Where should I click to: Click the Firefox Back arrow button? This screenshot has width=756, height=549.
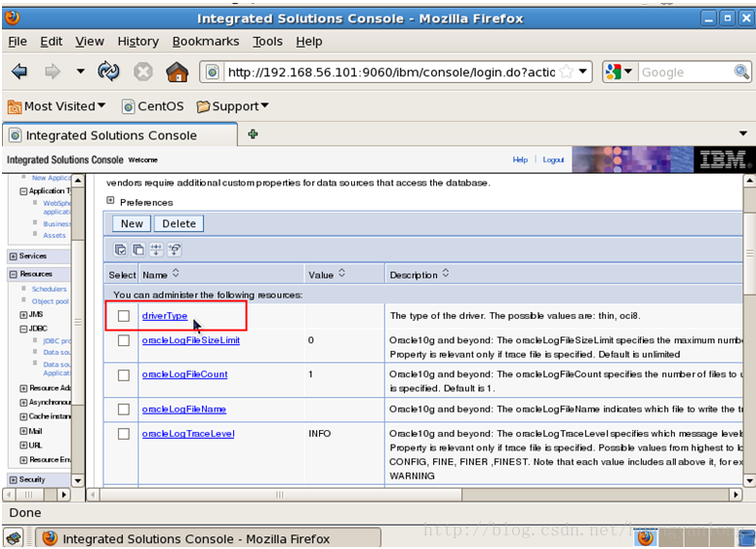20,72
